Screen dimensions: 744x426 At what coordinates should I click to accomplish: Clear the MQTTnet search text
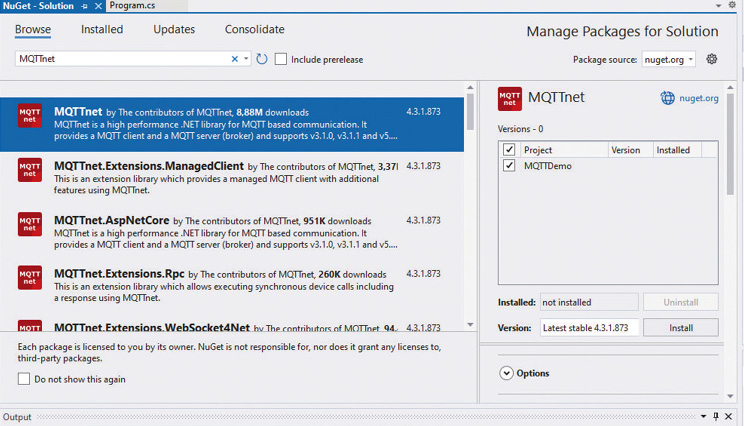coord(234,59)
